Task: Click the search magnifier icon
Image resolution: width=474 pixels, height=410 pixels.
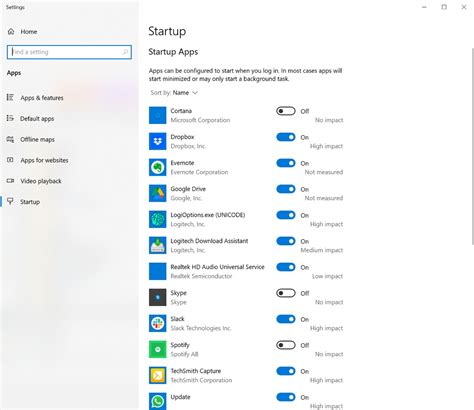Action: point(125,52)
